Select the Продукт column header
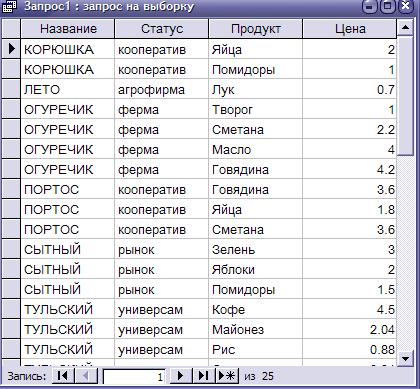 click(256, 29)
